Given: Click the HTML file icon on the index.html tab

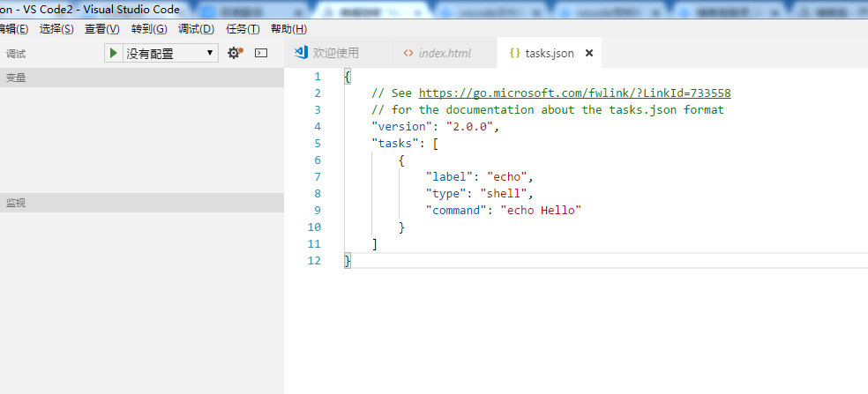Looking at the screenshot, I should (x=408, y=53).
